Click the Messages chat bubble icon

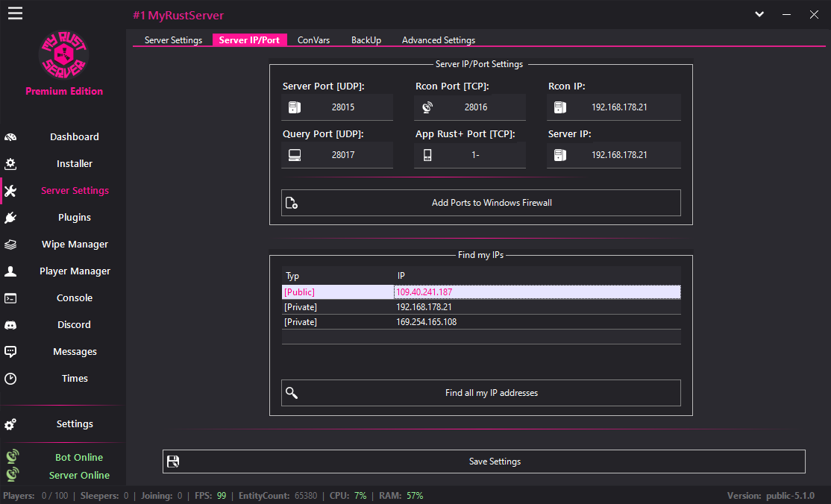coord(10,352)
